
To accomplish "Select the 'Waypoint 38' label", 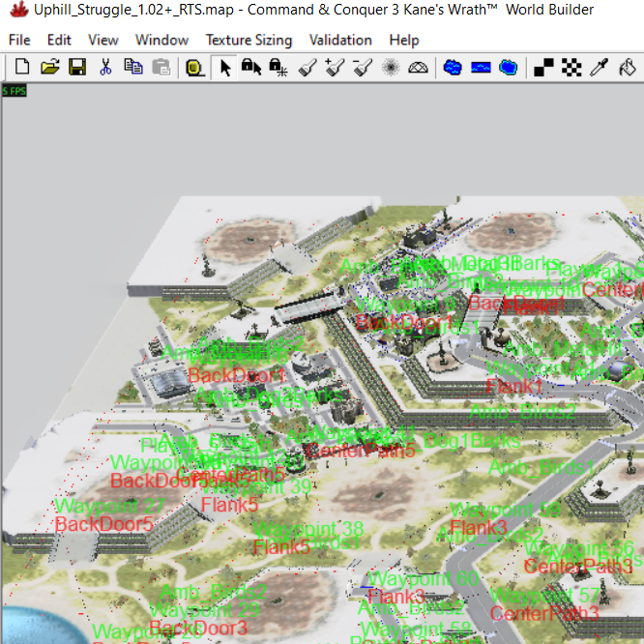I will click(x=308, y=529).
